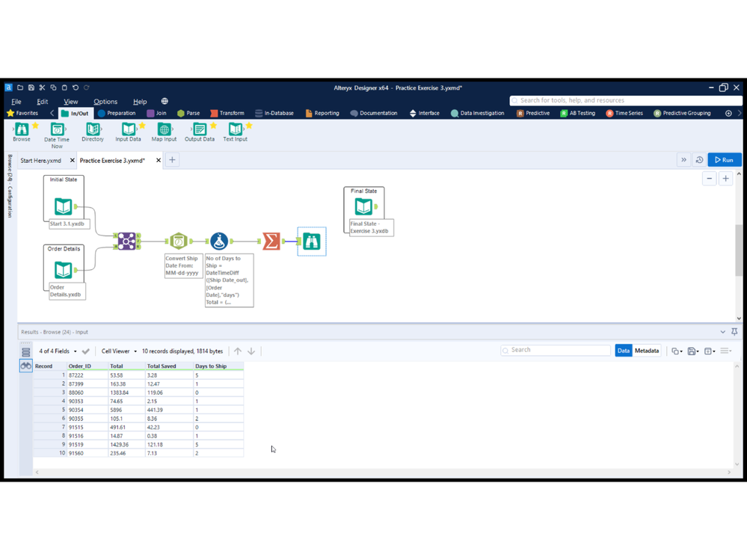
Task: Click the undo arrow icon
Action: [x=76, y=87]
